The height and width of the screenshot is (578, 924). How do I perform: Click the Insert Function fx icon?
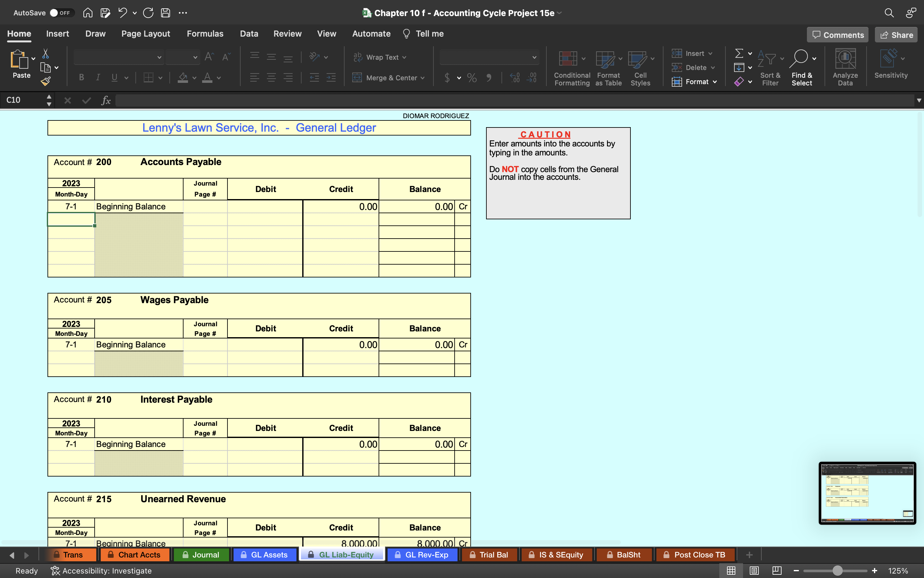pos(106,101)
